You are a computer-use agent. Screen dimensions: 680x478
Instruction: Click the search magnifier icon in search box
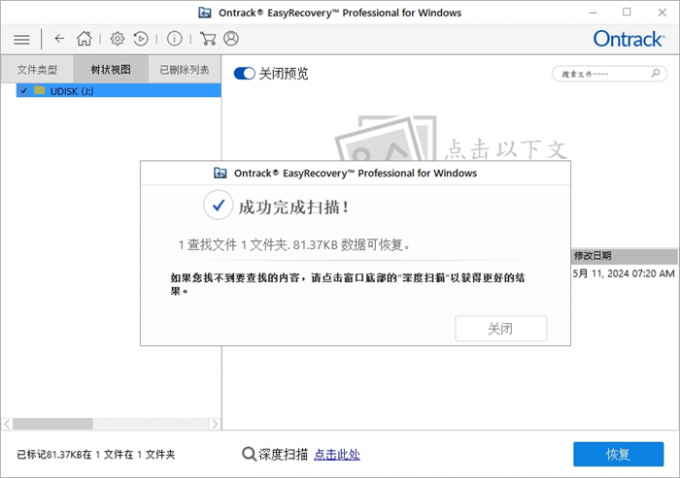click(656, 73)
